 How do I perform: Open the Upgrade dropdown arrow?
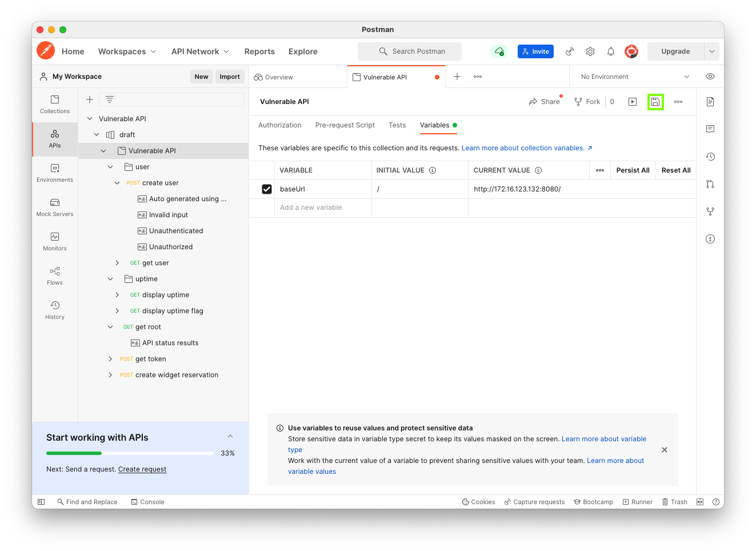pos(712,51)
